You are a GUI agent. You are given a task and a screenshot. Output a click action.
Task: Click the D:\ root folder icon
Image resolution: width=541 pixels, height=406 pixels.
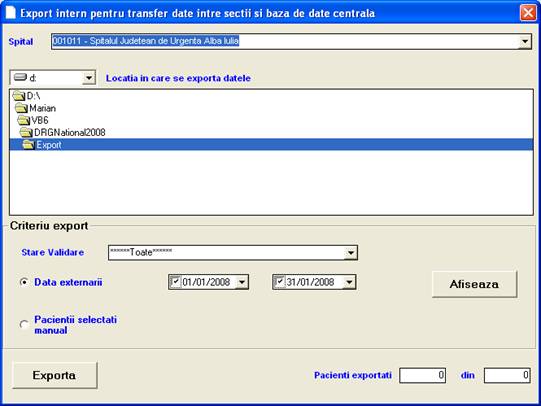coord(19,96)
